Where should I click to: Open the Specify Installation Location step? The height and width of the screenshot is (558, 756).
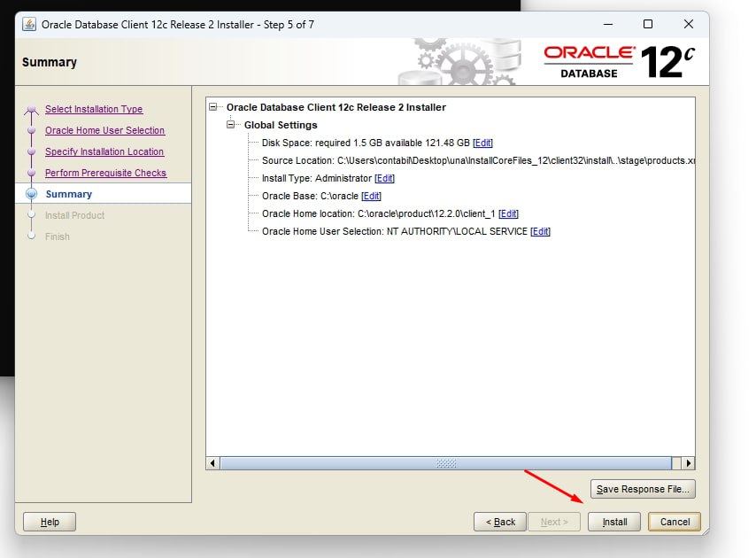coord(104,151)
